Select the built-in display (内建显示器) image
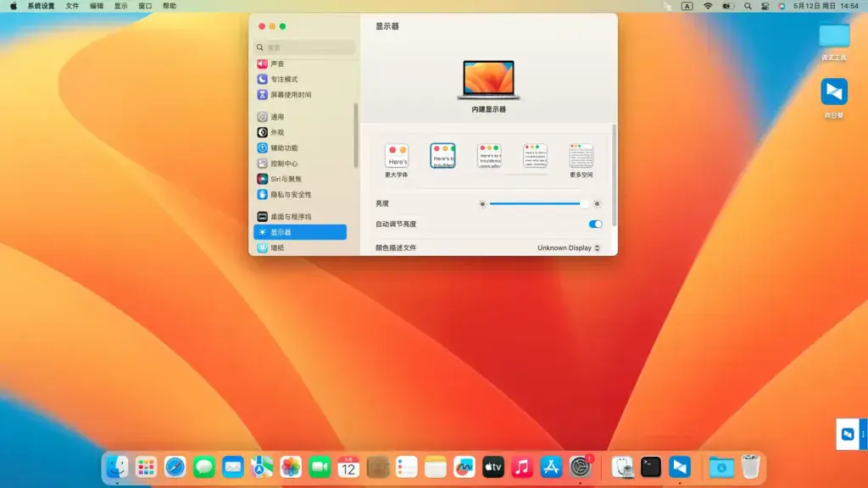This screenshot has width=868, height=488. coord(488,80)
